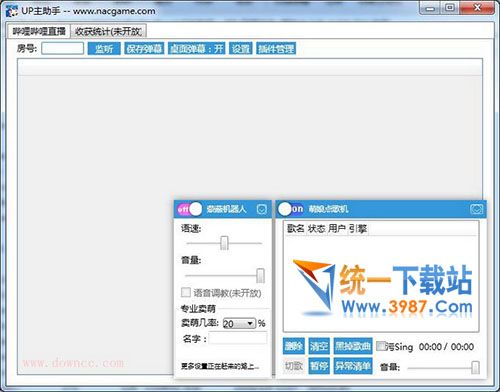Toggle the 弹幕机器人 off switch on
Screen dimensions: 500x392
[190, 209]
